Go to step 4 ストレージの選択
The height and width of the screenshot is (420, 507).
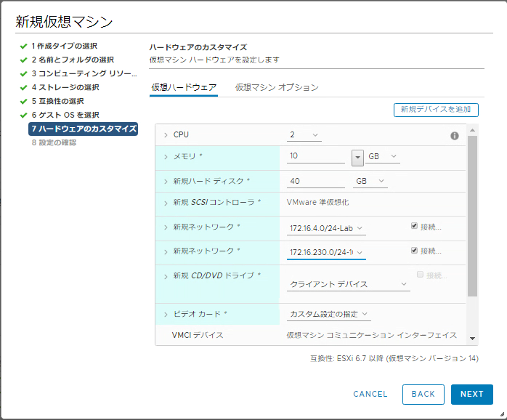pyautogui.click(x=65, y=87)
